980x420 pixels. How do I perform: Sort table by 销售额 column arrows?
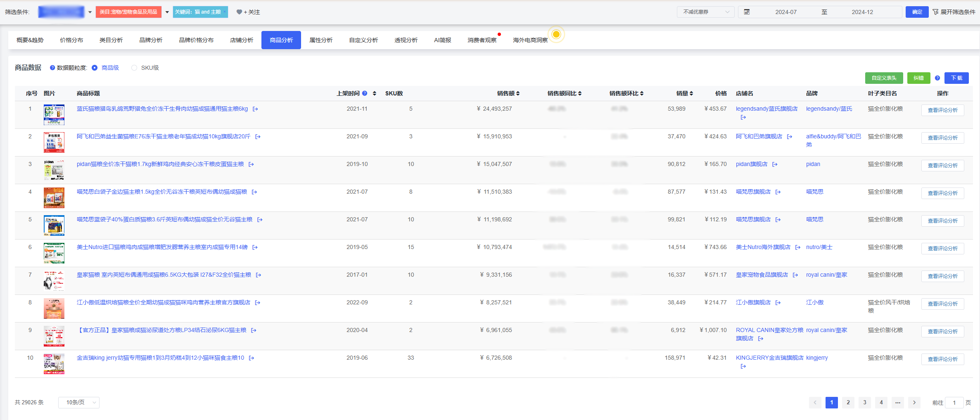[x=518, y=93]
